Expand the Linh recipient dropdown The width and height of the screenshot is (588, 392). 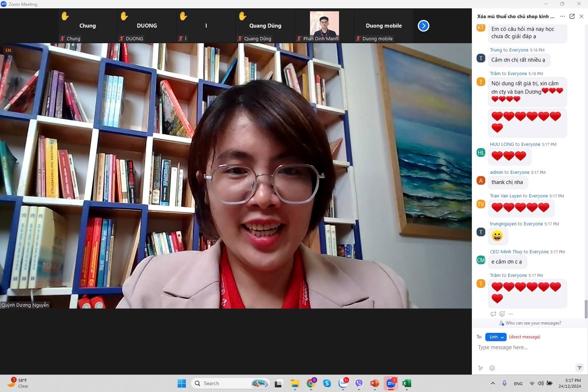point(496,337)
